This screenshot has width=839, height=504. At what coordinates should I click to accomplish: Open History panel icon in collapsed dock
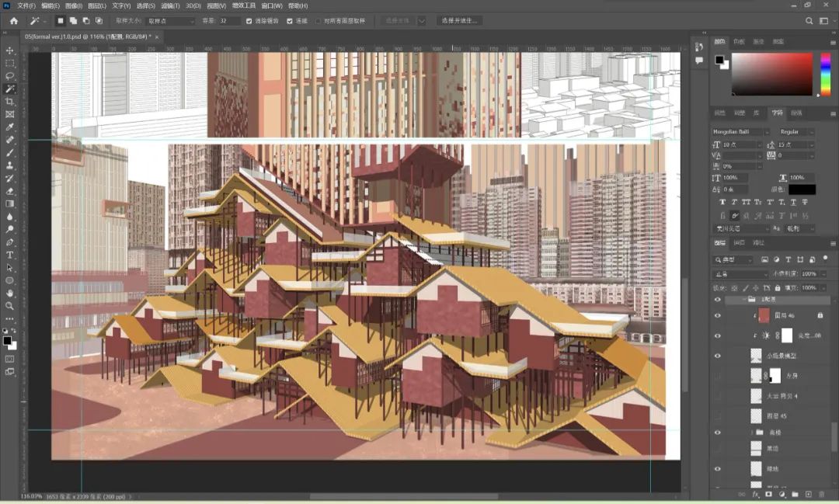pyautogui.click(x=699, y=47)
